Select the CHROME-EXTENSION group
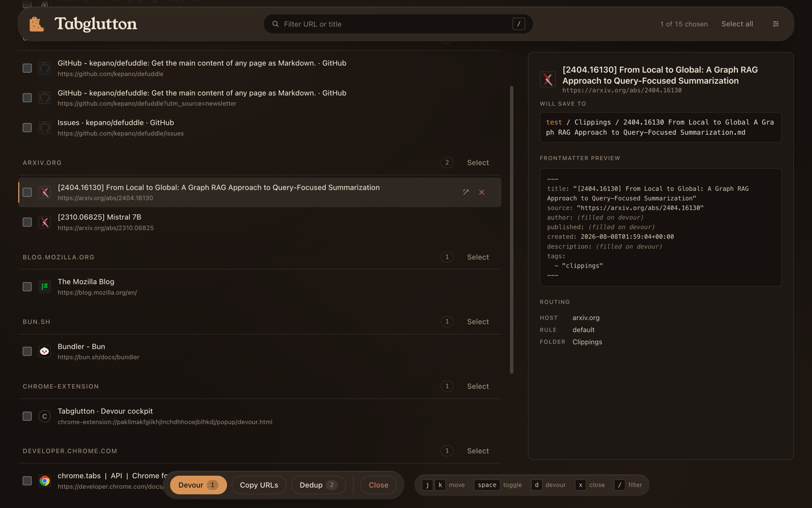Screen dimensions: 812x508 click(478, 386)
